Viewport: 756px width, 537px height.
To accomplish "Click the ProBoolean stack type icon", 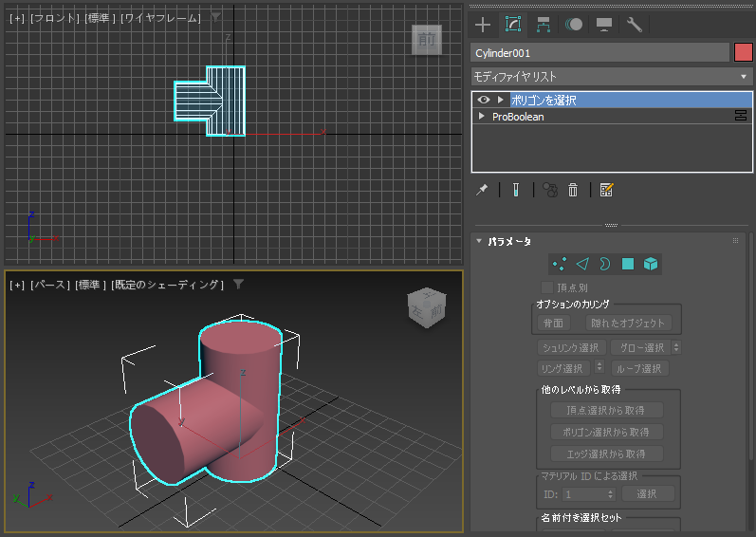I will pos(741,116).
